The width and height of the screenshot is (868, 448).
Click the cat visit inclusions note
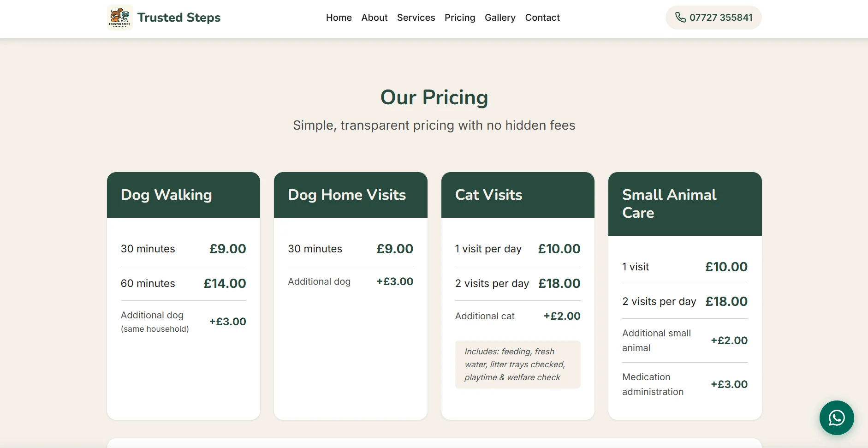[x=517, y=364]
